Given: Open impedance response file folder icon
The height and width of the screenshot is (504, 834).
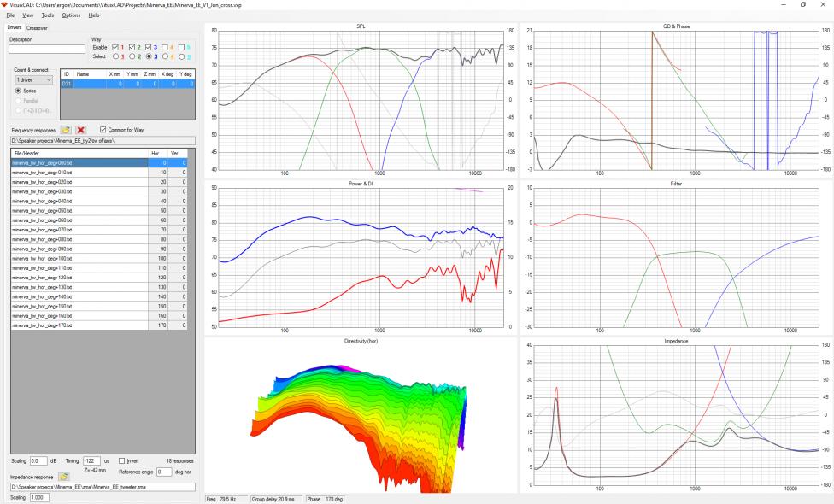Looking at the screenshot, I should [63, 477].
